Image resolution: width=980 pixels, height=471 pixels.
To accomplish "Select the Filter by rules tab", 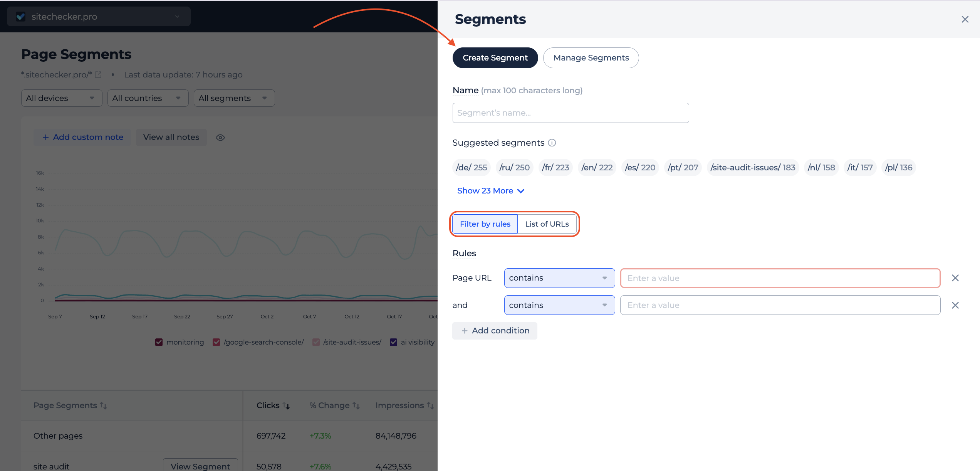I will pos(485,224).
